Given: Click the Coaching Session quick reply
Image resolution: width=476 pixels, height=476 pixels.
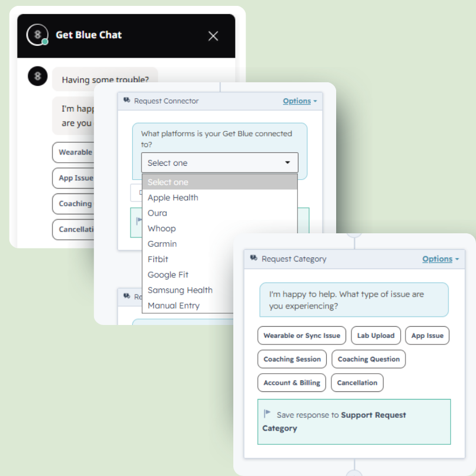Looking at the screenshot, I should click(x=292, y=359).
